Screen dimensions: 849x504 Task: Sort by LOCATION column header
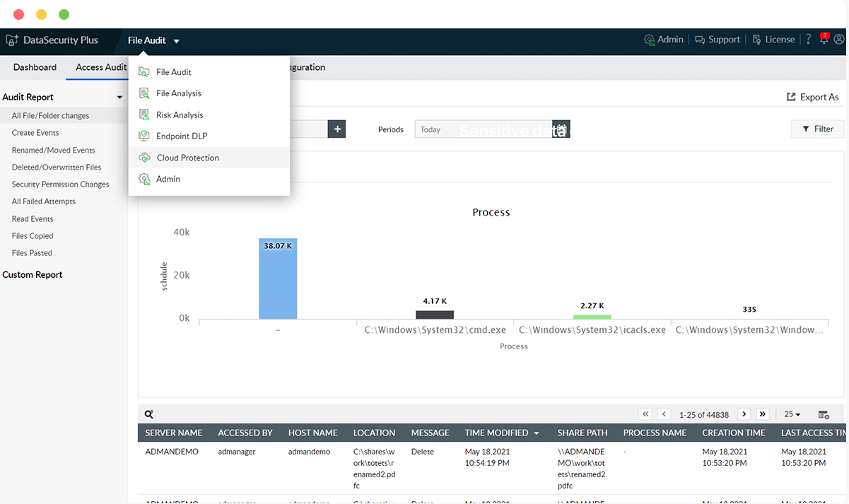374,433
